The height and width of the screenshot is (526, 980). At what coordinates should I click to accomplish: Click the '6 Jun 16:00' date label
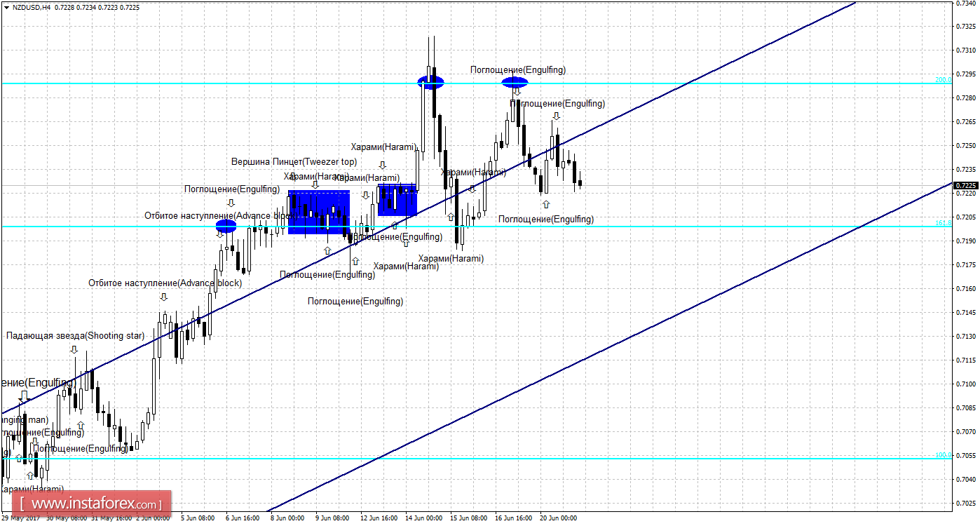coord(242,518)
